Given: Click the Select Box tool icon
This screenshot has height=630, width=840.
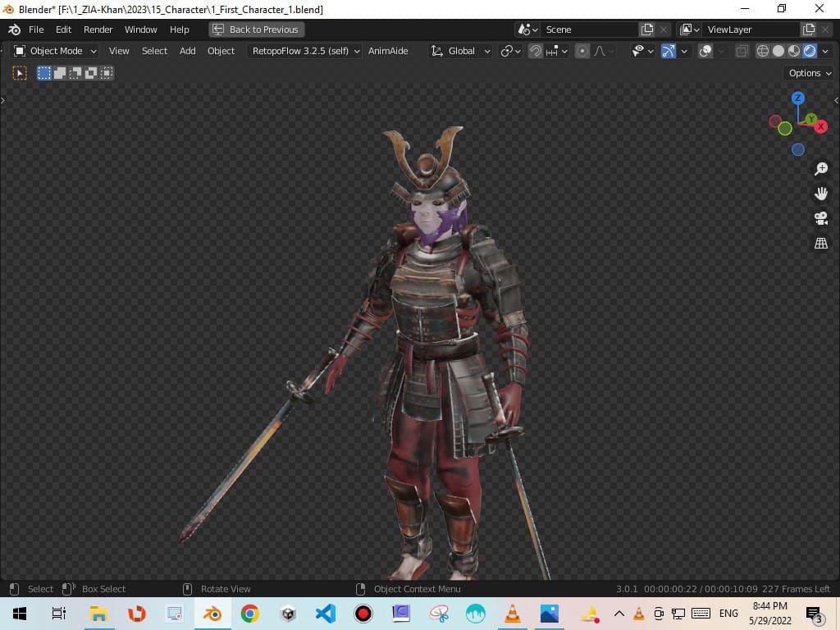Looking at the screenshot, I should tap(20, 73).
